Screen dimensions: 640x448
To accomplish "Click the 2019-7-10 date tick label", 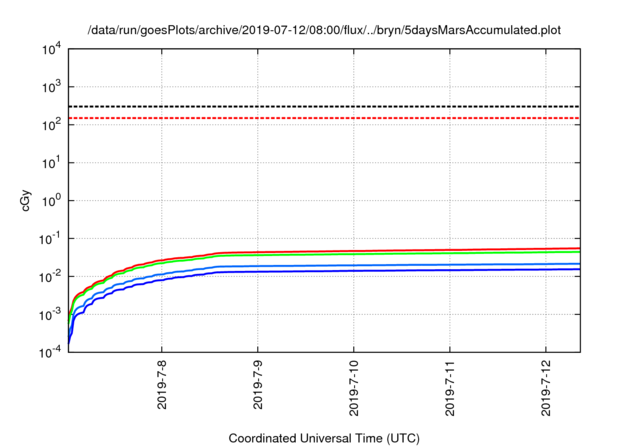I will coord(354,388).
